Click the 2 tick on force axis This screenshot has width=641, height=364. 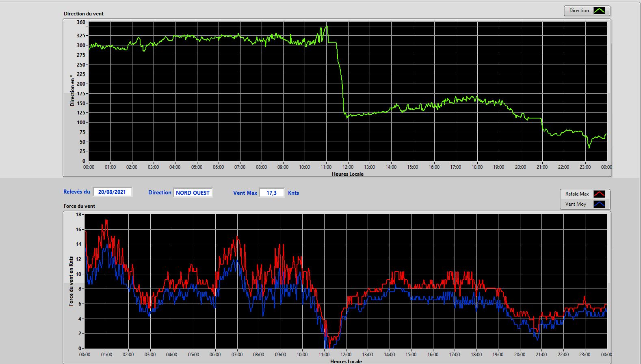click(x=80, y=333)
